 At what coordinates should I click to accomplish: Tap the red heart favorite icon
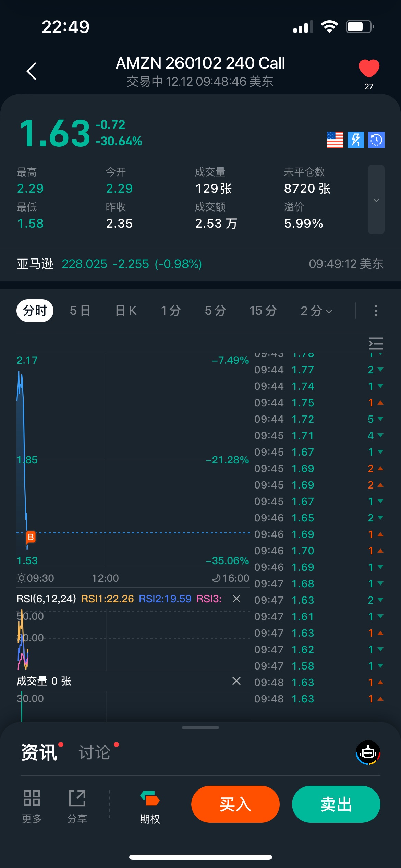point(369,68)
